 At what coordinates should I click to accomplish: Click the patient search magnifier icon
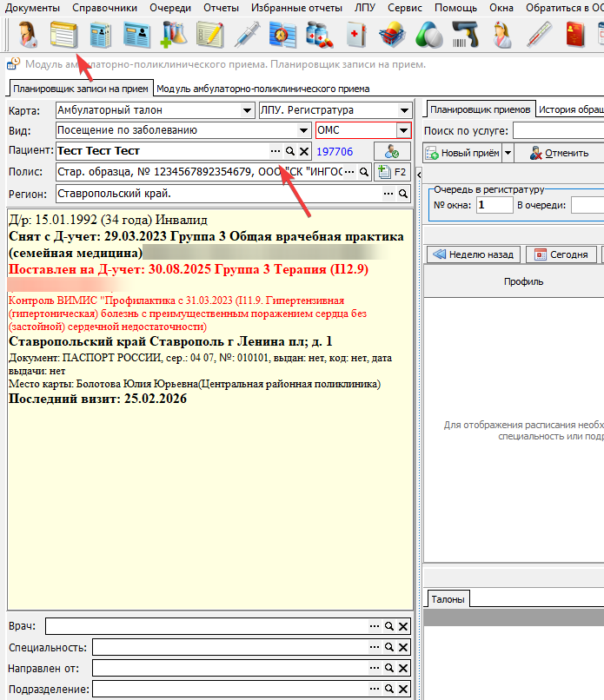click(290, 151)
